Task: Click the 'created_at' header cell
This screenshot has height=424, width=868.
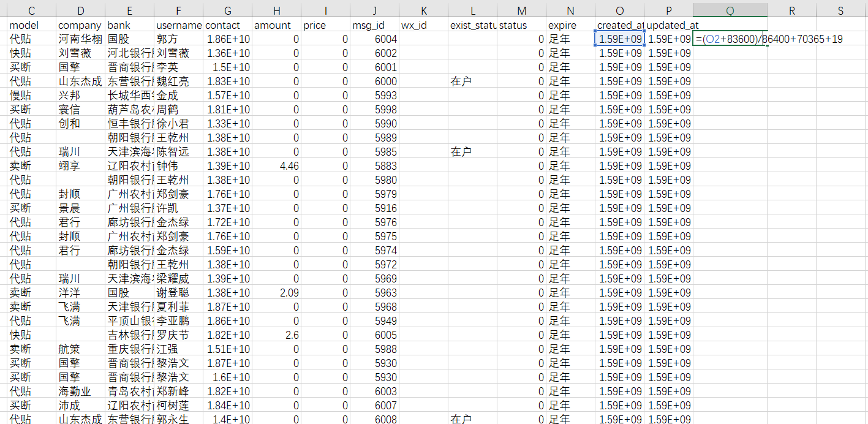Action: (620, 25)
